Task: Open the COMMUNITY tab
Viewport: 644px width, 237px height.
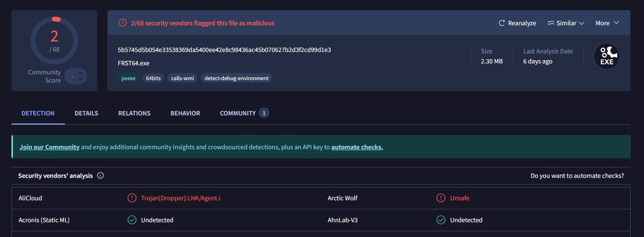Action: pyautogui.click(x=238, y=113)
